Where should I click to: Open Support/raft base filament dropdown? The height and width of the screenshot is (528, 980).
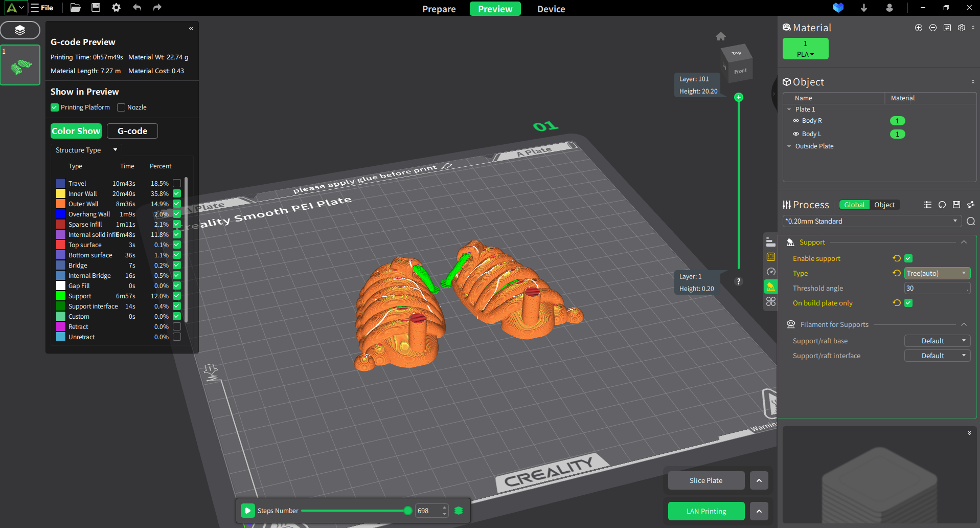tap(937, 341)
